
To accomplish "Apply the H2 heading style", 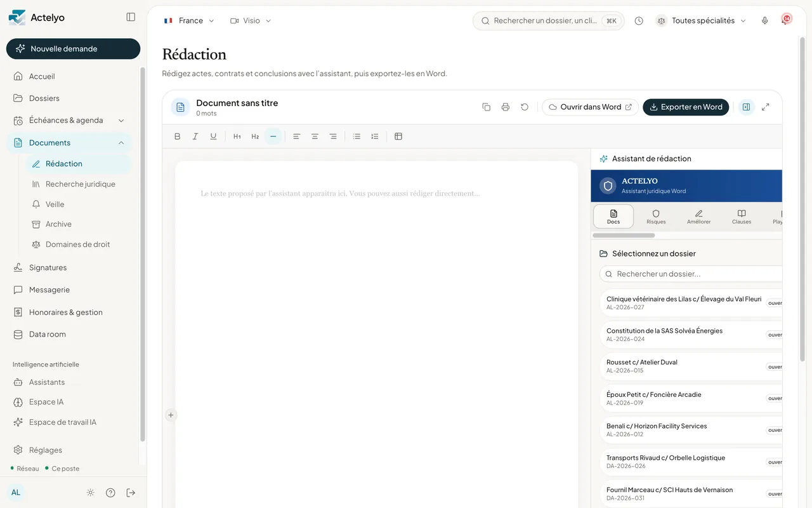I will click(x=255, y=137).
